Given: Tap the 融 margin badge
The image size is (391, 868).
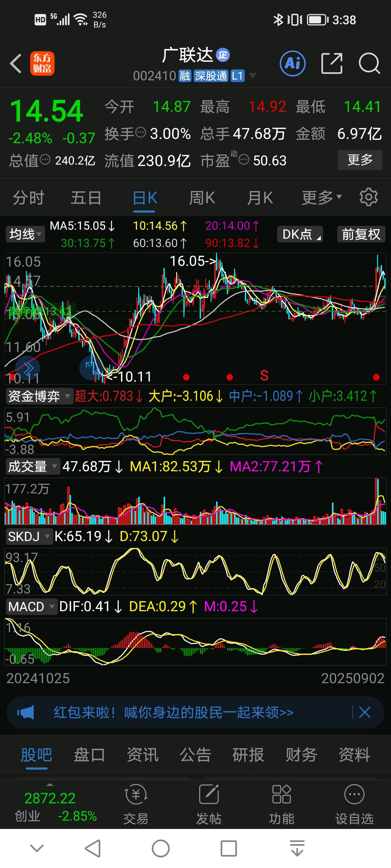Looking at the screenshot, I should pos(185,76).
